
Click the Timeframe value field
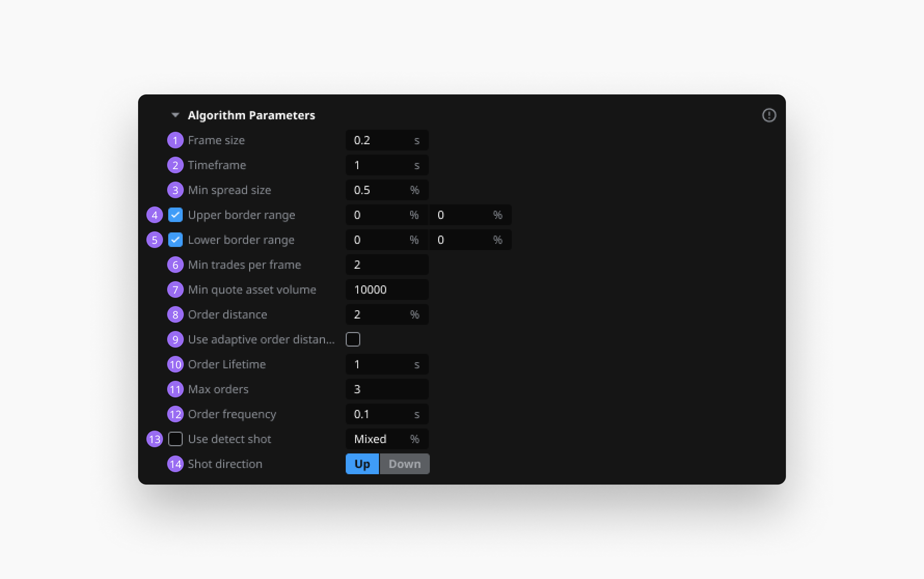coord(380,165)
